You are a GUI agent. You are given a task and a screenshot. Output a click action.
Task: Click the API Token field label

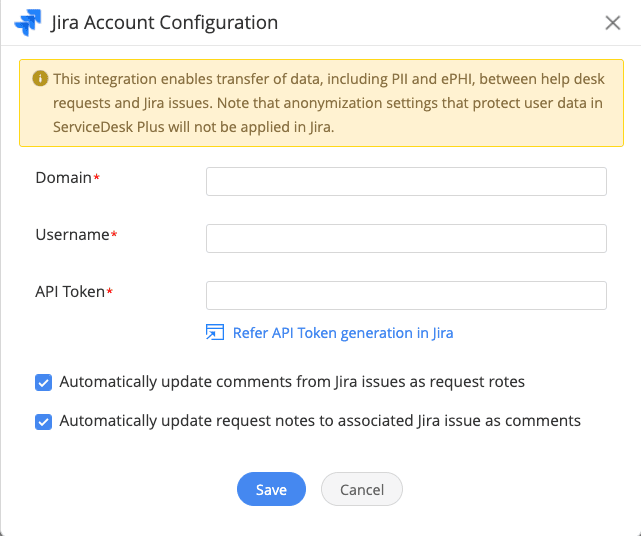point(70,292)
